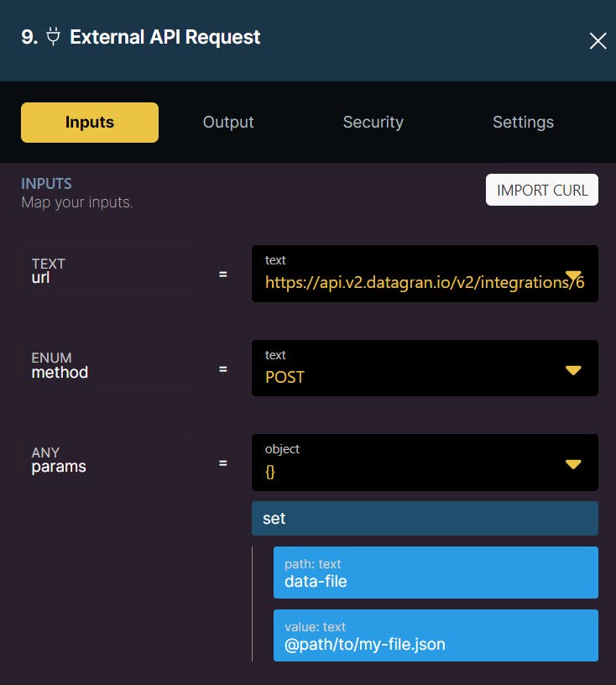Open the Settings tab
The width and height of the screenshot is (616, 685).
click(523, 123)
